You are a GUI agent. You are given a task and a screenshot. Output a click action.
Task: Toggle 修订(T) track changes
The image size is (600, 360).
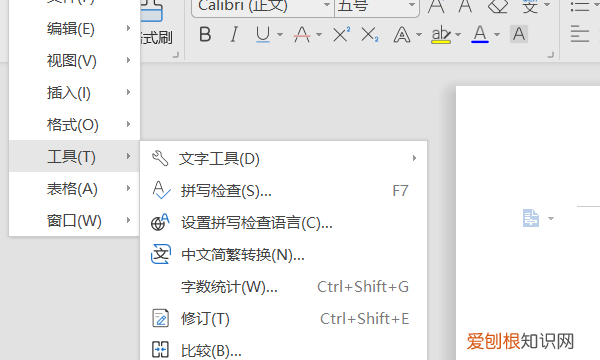[284, 318]
